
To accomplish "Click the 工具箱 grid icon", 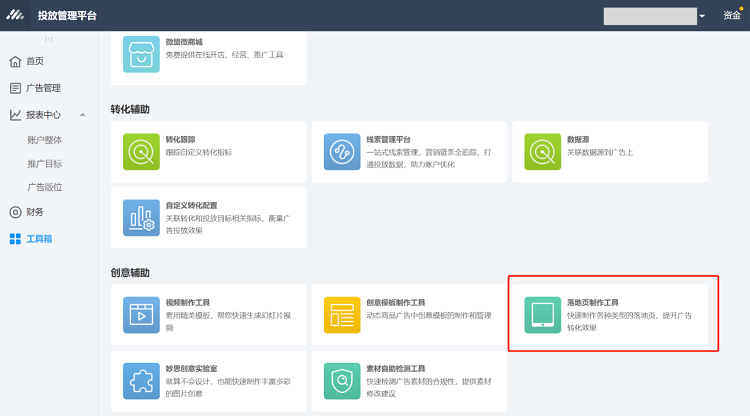I will pyautogui.click(x=15, y=239).
